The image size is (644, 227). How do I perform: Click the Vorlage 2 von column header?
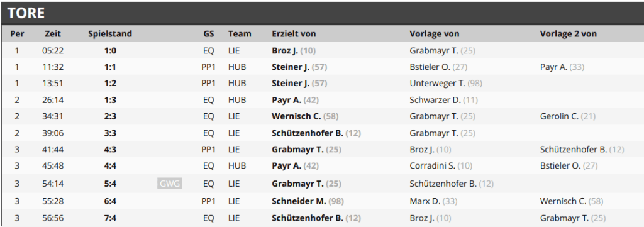coord(568,34)
